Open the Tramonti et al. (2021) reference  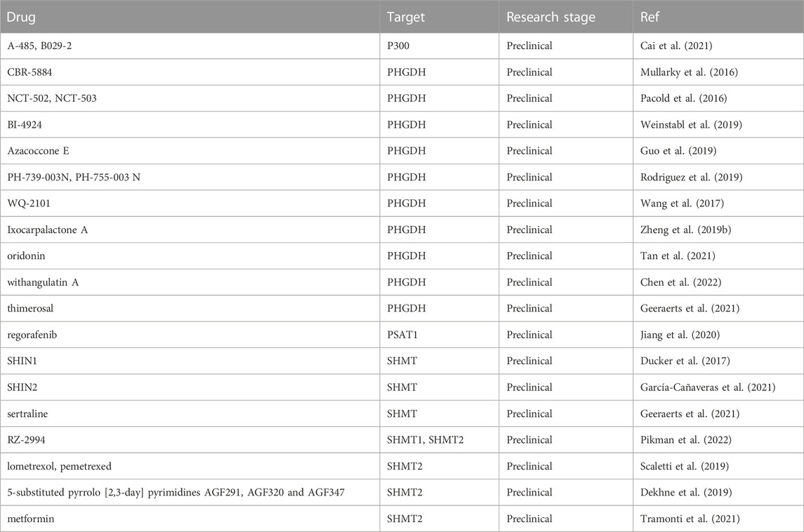click(690, 519)
